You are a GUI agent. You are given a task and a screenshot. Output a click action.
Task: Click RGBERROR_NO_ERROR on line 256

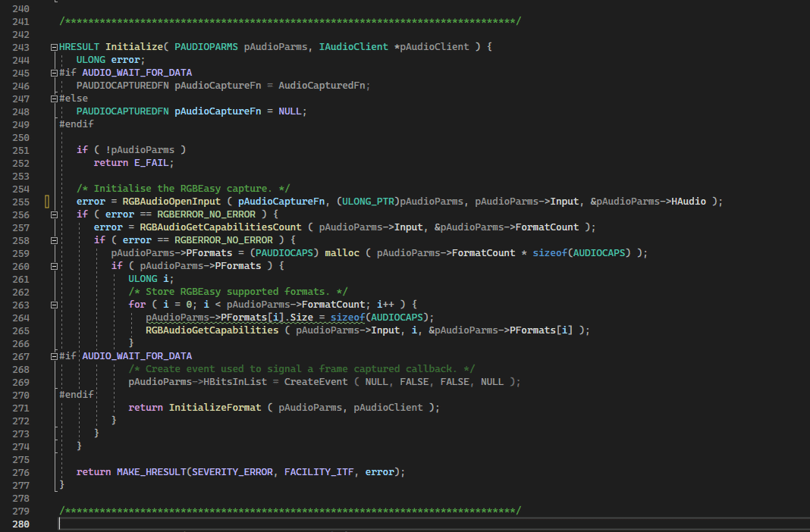pos(206,214)
